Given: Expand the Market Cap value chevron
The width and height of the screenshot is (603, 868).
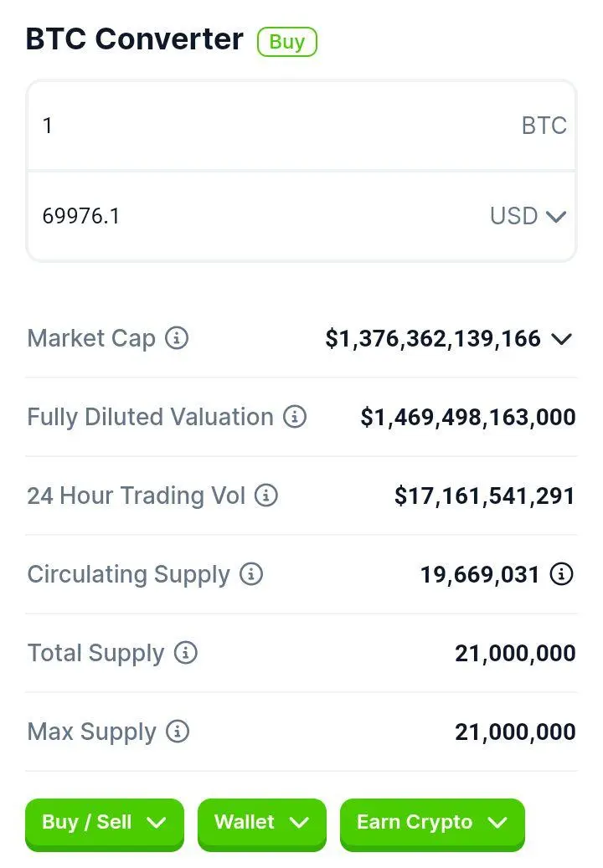Looking at the screenshot, I should click(x=561, y=338).
